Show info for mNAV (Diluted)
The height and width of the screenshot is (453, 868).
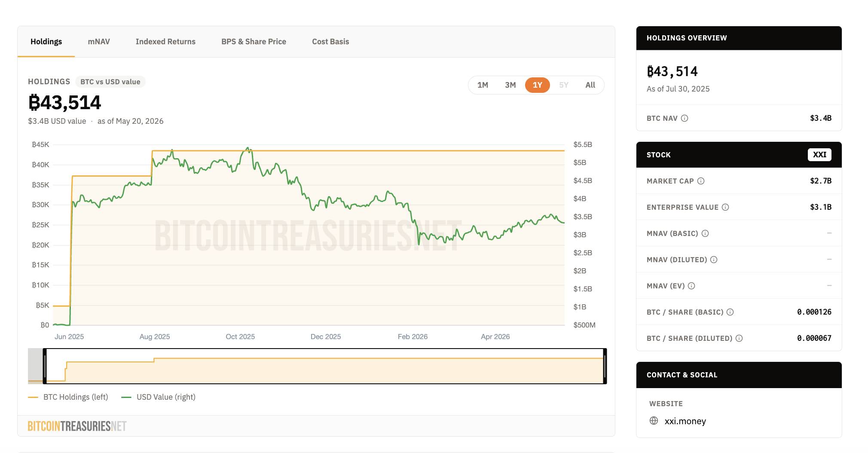click(714, 260)
